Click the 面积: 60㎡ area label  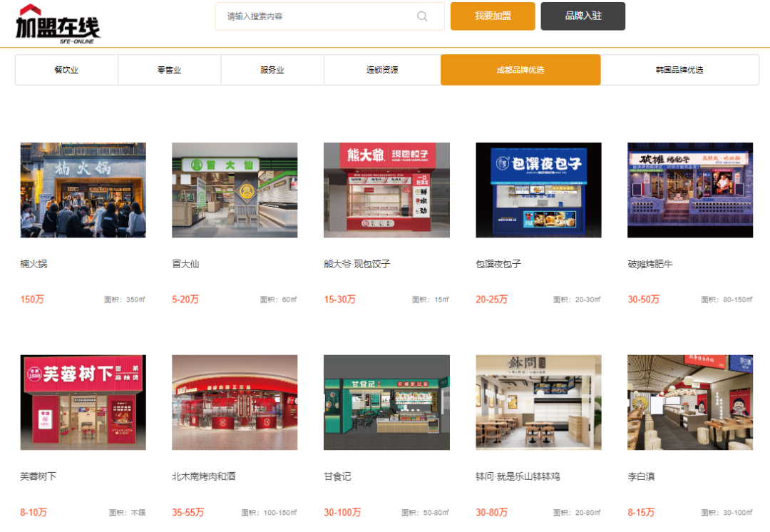click(279, 300)
